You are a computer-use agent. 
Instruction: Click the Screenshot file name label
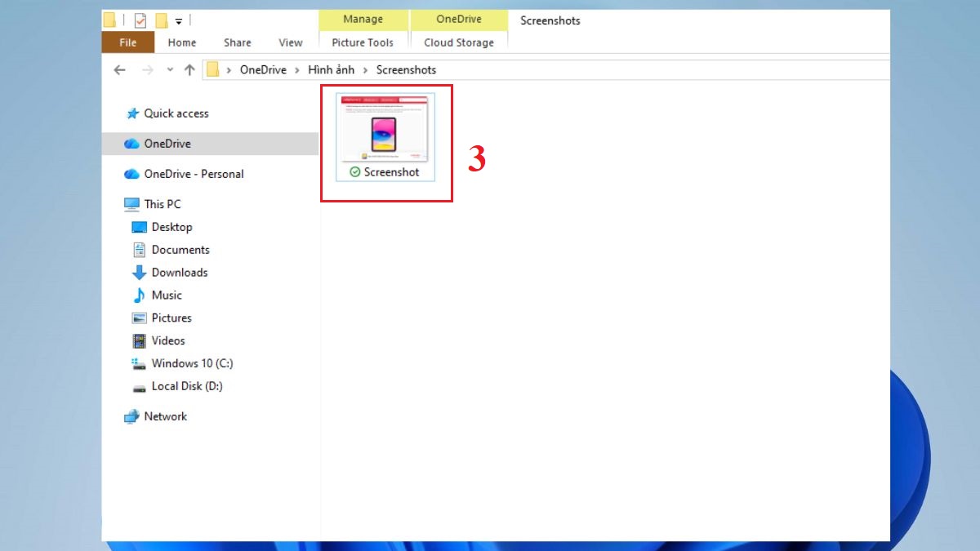click(x=392, y=172)
